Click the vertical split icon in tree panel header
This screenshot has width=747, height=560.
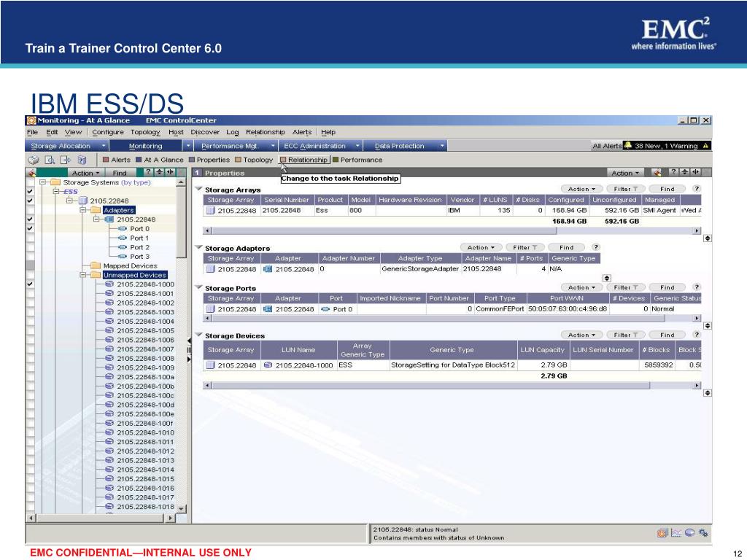coord(159,172)
